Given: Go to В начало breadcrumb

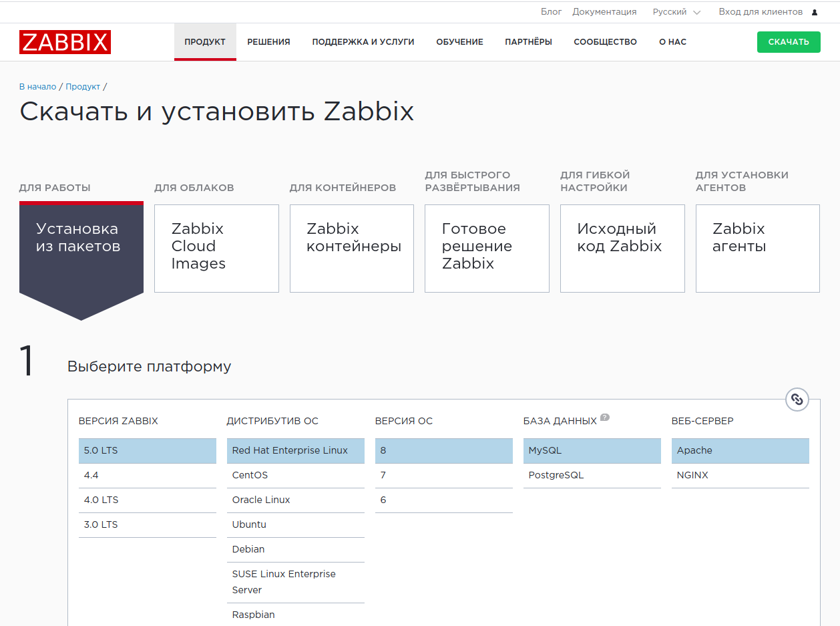Looking at the screenshot, I should click(37, 87).
